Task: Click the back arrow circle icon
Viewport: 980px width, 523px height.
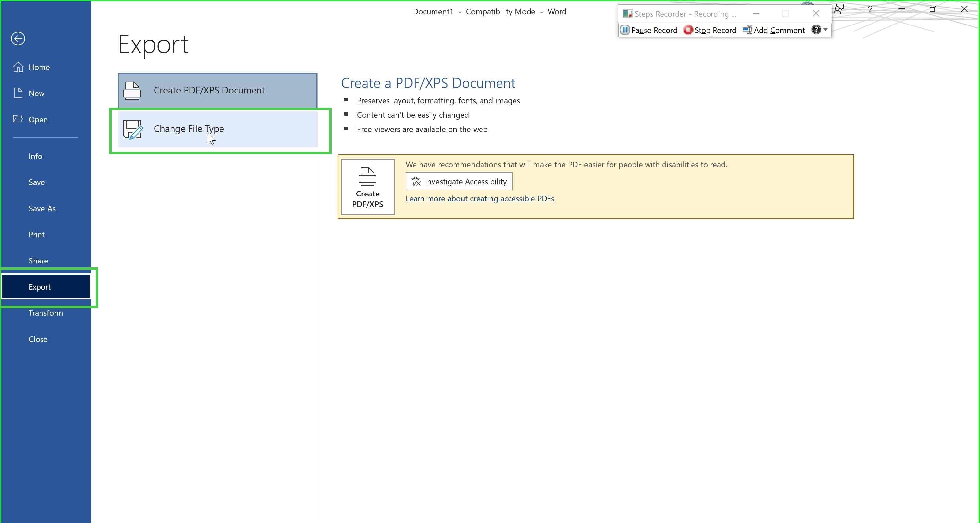Action: tap(18, 39)
